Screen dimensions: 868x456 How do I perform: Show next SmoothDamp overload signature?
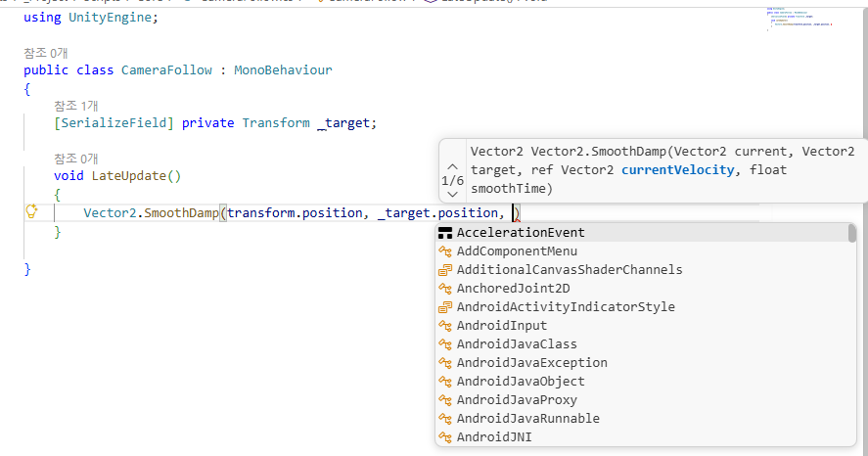452,195
